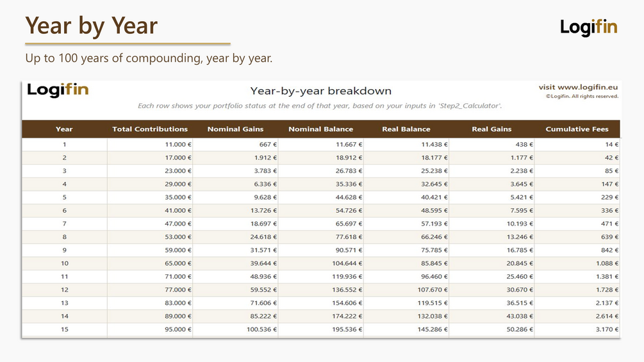Image resolution: width=644 pixels, height=362 pixels.
Task: Select Cumulative Fees cell 842 €
Action: coord(577,250)
